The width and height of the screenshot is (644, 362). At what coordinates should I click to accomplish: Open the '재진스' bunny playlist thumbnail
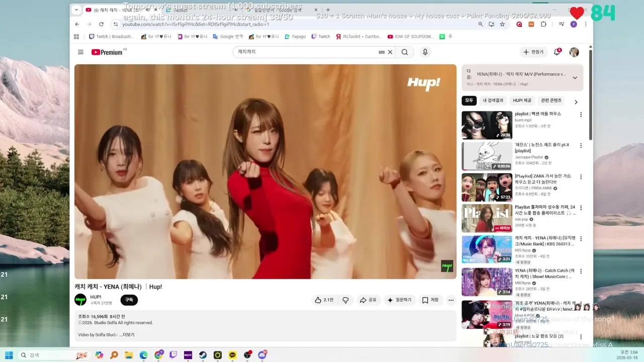[x=487, y=156]
